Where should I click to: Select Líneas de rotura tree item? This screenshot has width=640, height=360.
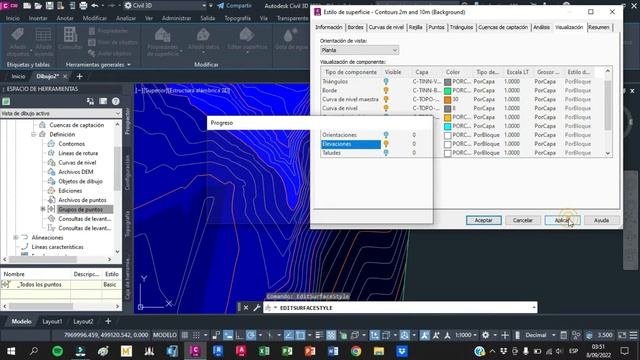(78, 153)
